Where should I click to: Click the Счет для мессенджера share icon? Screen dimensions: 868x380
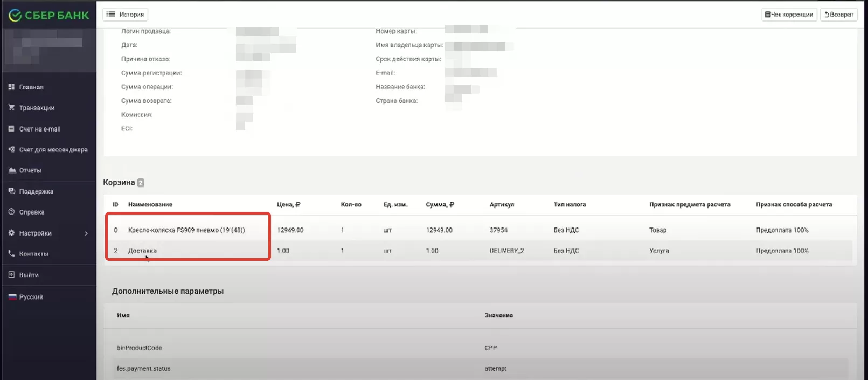[x=11, y=149]
